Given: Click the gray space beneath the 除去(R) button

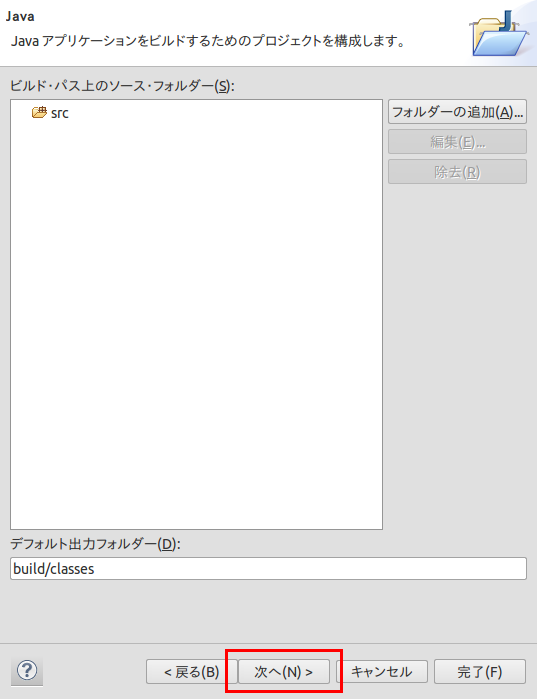Looking at the screenshot, I should click(457, 357).
